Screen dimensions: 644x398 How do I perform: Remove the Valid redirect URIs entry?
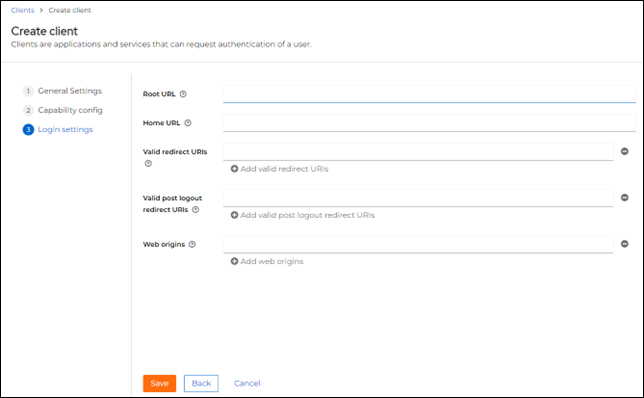point(624,152)
